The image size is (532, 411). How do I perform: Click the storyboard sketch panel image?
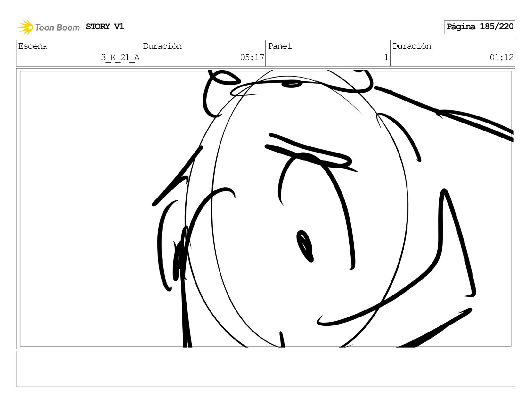pyautogui.click(x=266, y=209)
